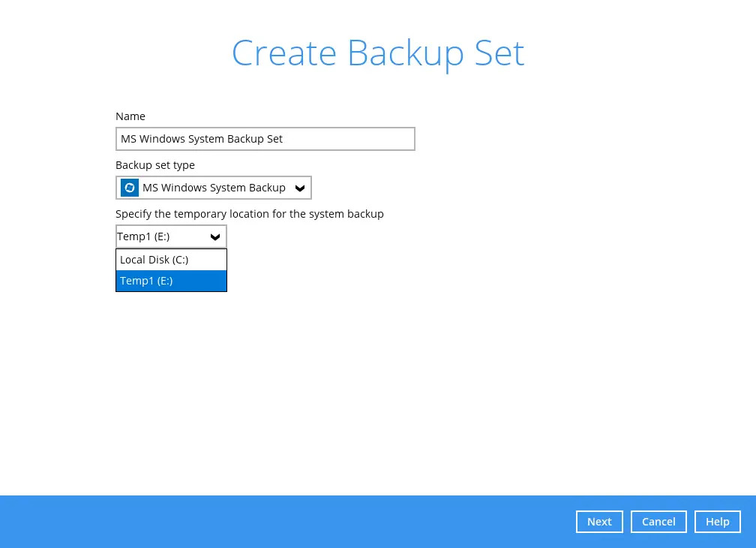Click the Backup set type label

click(155, 165)
